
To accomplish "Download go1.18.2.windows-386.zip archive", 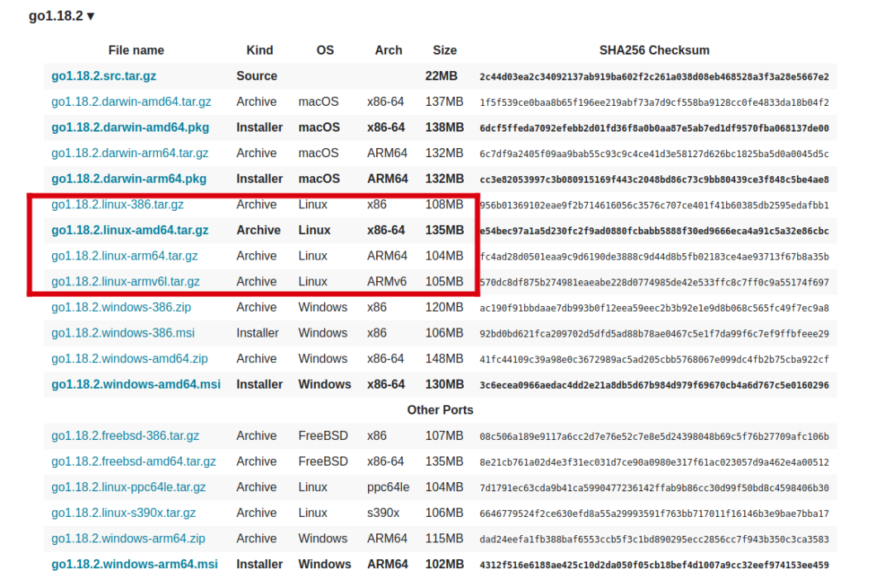I will point(122,307).
